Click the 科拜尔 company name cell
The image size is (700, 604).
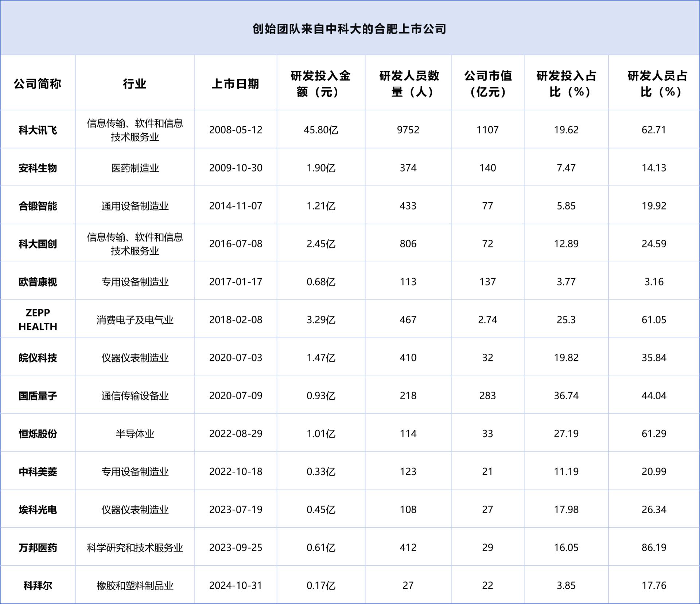pyautogui.click(x=38, y=585)
